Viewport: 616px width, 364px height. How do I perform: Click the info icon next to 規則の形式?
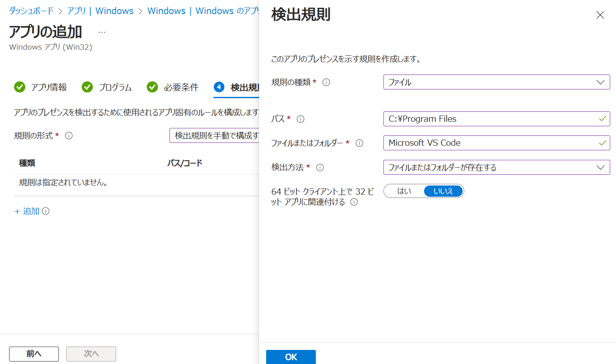click(69, 135)
